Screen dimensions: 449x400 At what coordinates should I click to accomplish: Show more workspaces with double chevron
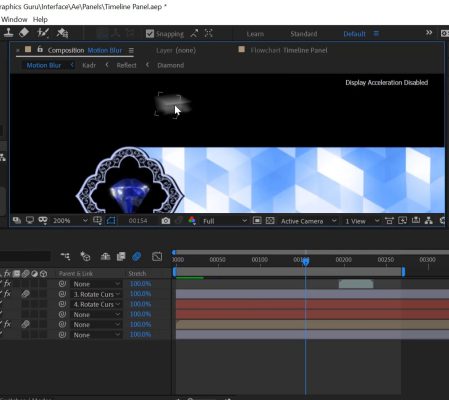point(429,33)
